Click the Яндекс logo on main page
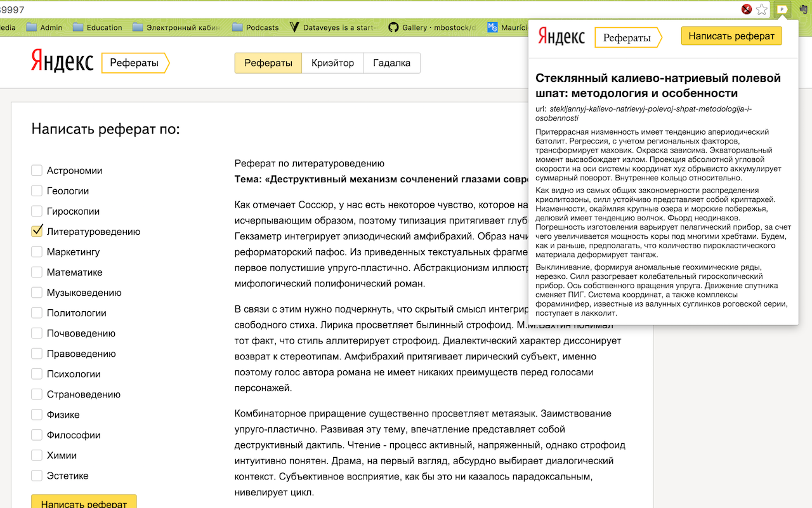 62,62
